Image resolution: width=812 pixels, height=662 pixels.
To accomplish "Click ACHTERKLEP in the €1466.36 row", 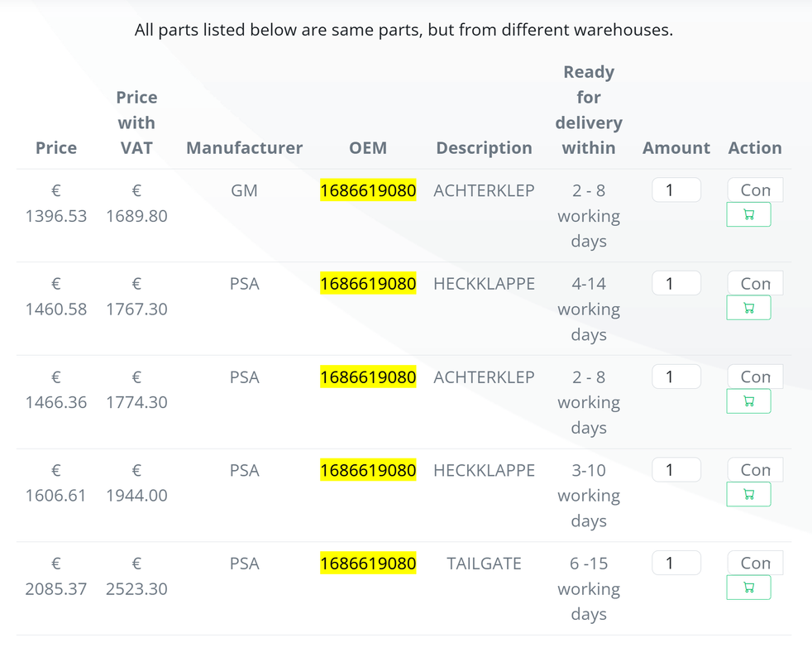I will coord(485,377).
